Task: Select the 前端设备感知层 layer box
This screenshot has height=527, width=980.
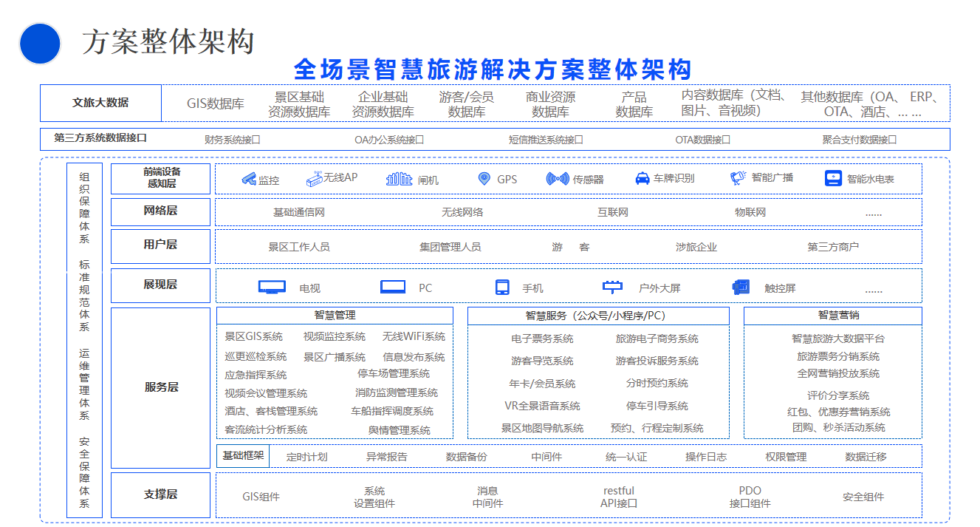Action: tap(161, 179)
